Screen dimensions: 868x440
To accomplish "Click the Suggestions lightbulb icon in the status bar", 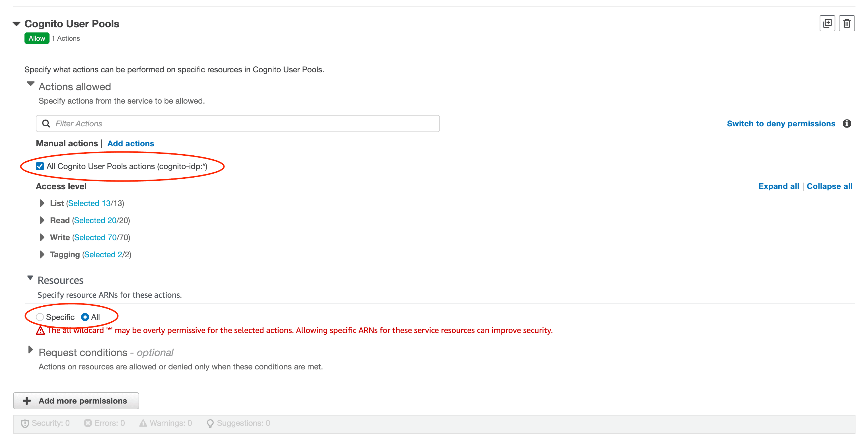I will point(210,423).
